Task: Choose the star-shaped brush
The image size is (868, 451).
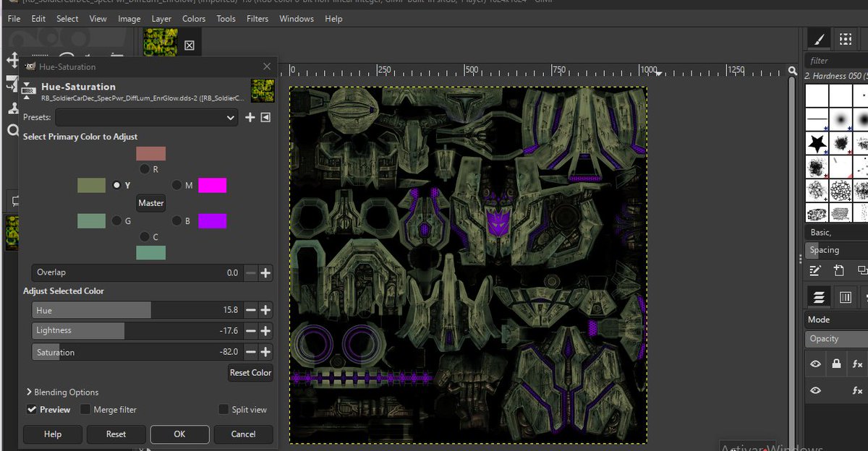Action: pos(817,143)
